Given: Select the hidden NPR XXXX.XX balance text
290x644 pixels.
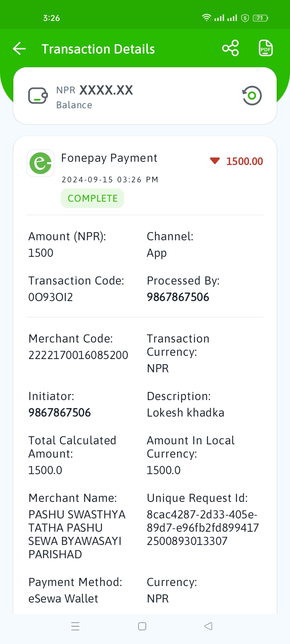Looking at the screenshot, I should pos(95,90).
